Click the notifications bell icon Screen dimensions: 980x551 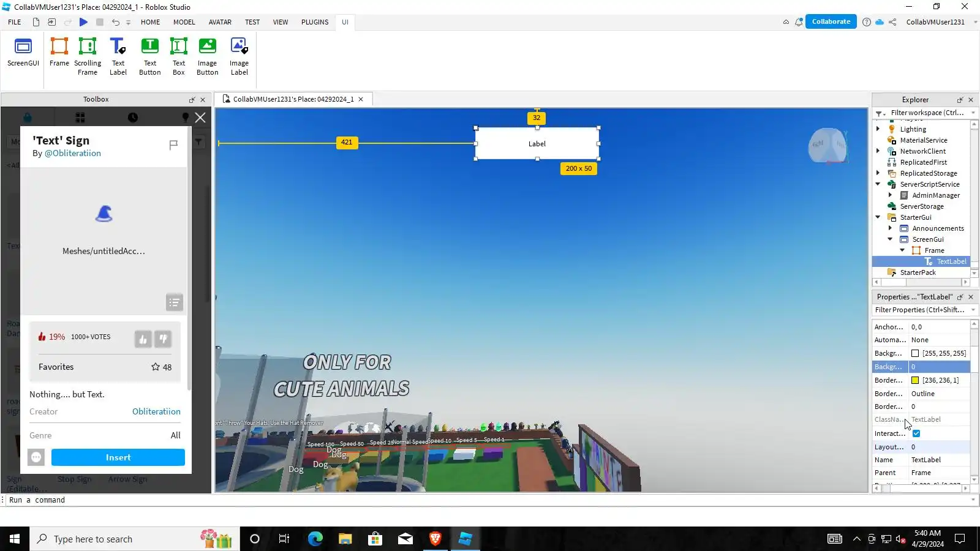799,22
